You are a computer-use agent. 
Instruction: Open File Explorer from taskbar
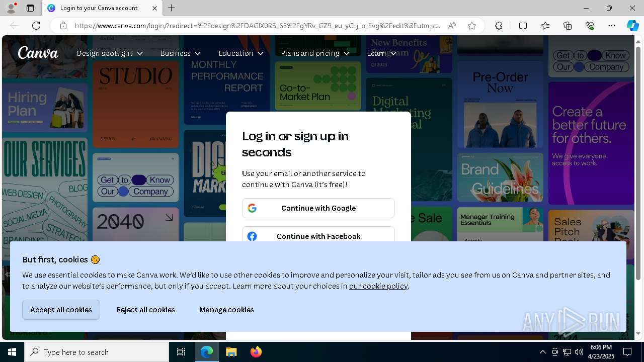[231, 352]
